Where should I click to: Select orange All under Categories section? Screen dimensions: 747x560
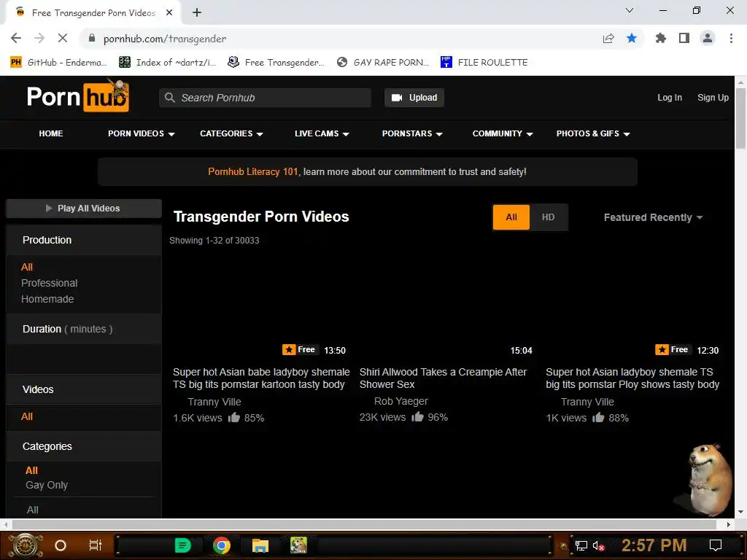pyautogui.click(x=31, y=470)
